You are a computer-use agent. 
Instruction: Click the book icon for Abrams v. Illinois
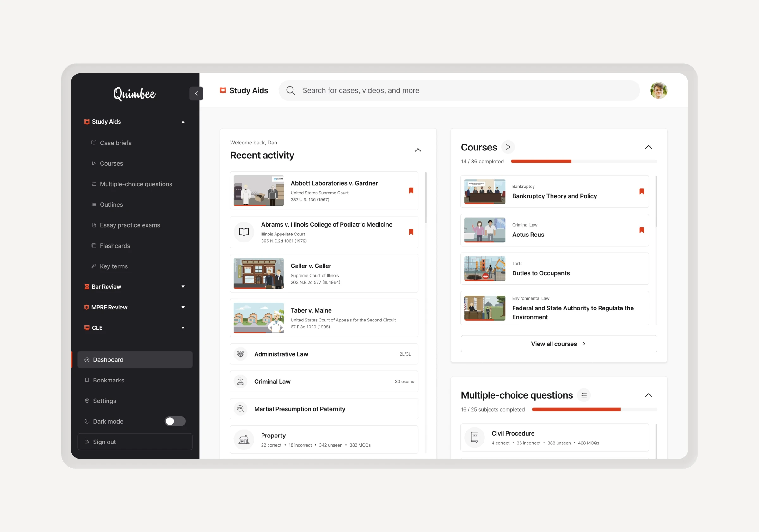244,232
